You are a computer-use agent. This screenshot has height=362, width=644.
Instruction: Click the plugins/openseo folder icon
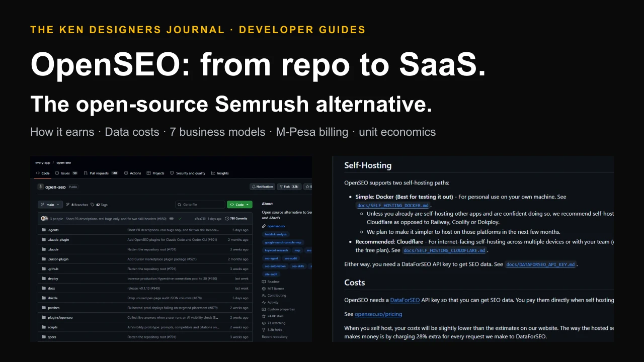tap(44, 318)
